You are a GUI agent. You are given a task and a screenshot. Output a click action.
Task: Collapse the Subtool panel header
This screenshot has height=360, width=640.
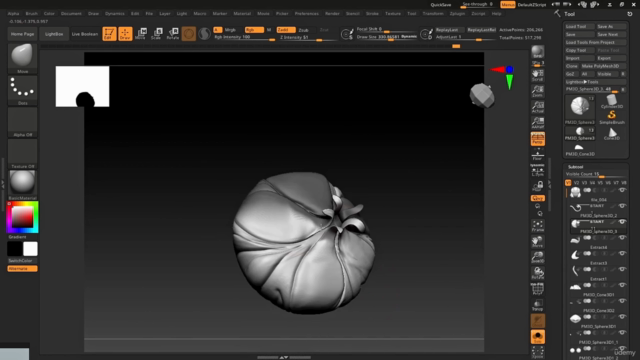tap(576, 167)
